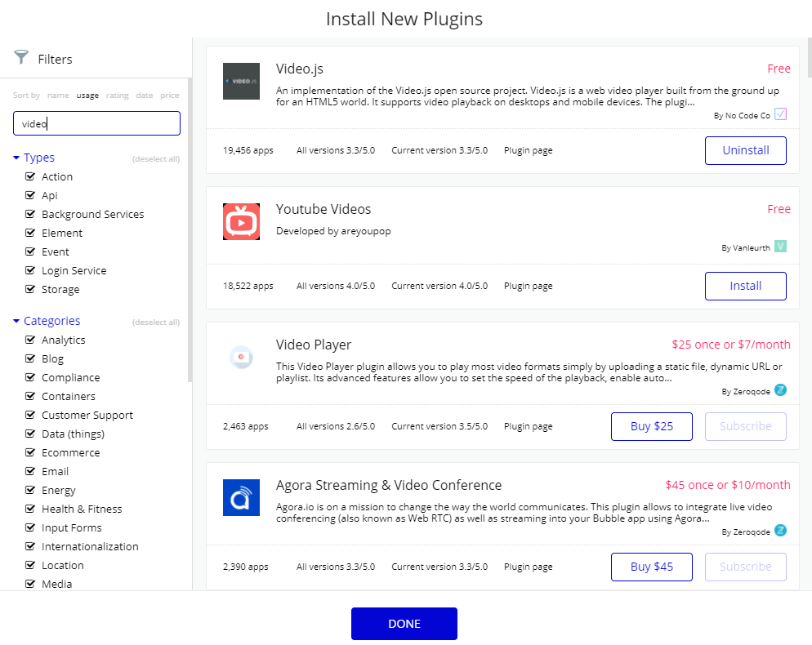Click the Video.js plugin title
Image resolution: width=812 pixels, height=645 pixels.
[x=300, y=69]
